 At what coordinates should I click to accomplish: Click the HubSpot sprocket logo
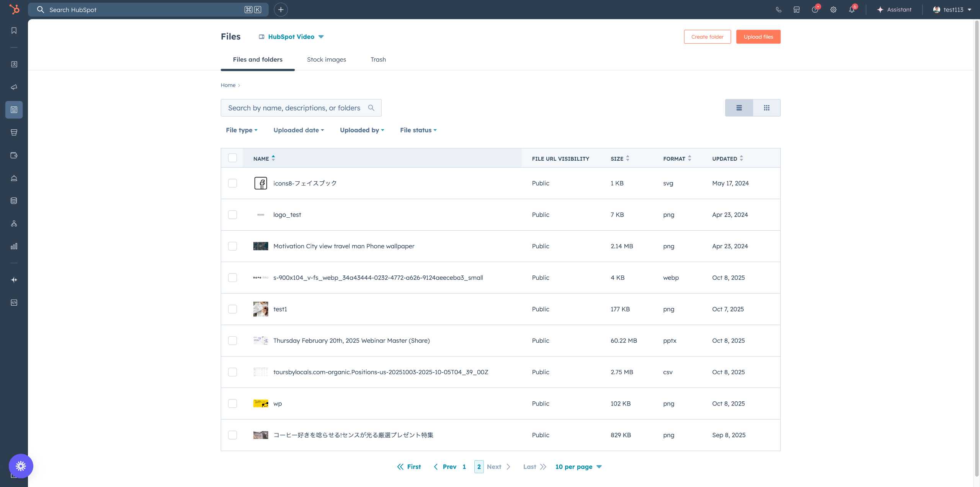pos(14,10)
